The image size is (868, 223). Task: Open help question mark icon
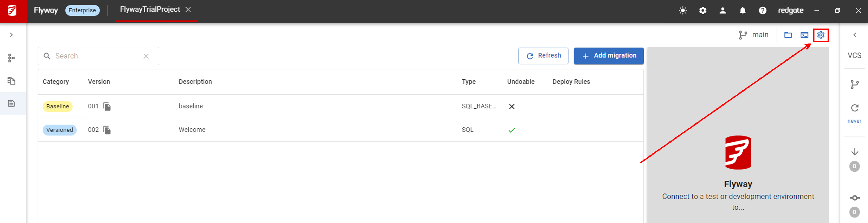click(x=763, y=10)
